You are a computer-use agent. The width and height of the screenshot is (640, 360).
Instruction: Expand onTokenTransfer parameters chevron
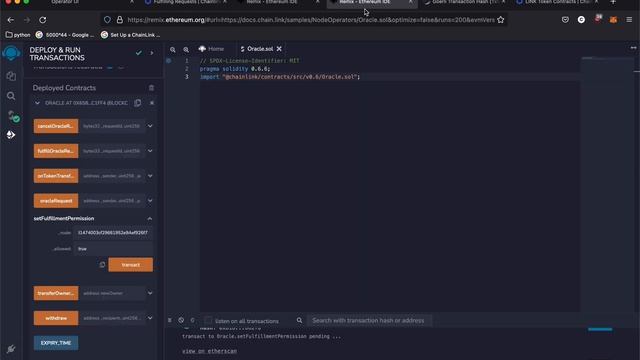tap(150, 176)
